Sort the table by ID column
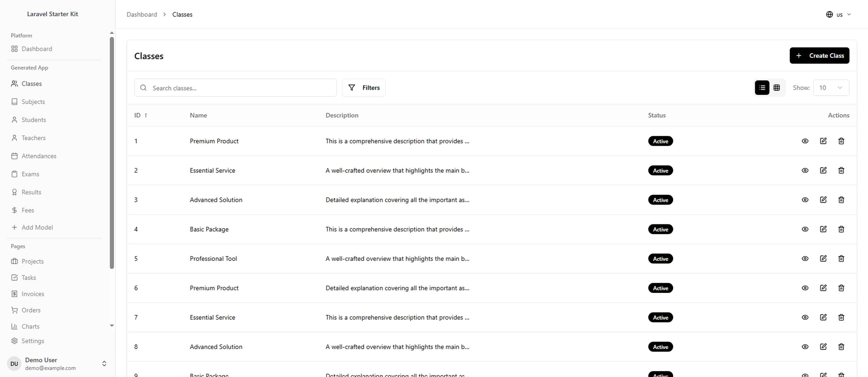Image resolution: width=868 pixels, height=377 pixels. 141,115
